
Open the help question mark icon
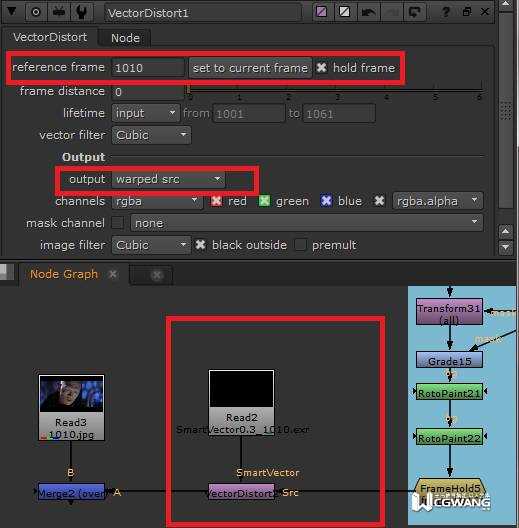(x=446, y=12)
